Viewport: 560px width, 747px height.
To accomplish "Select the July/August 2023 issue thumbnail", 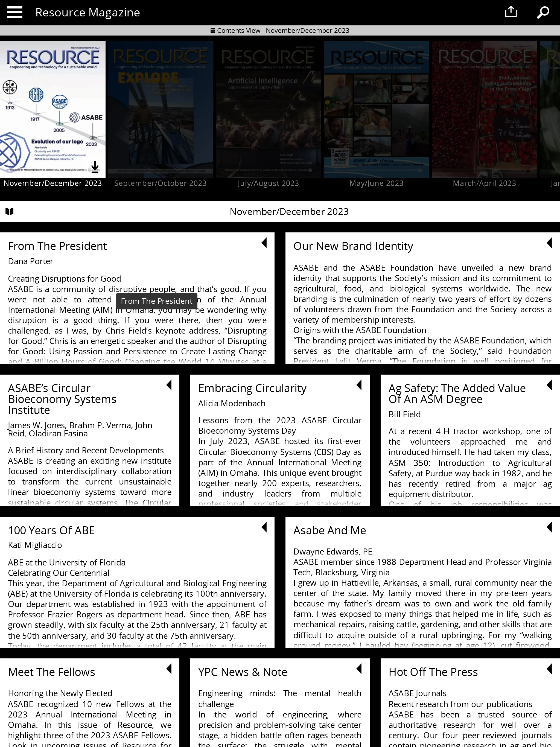I will 268,108.
